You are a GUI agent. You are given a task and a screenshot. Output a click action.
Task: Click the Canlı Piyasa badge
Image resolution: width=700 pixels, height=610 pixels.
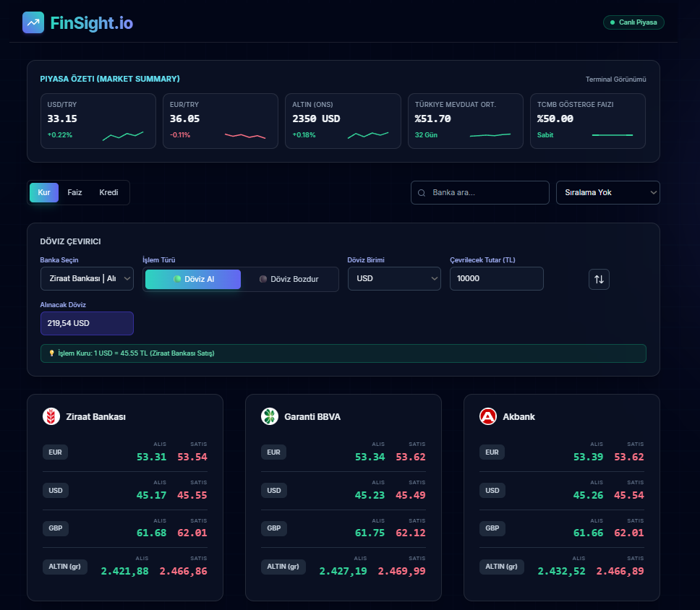(x=633, y=22)
